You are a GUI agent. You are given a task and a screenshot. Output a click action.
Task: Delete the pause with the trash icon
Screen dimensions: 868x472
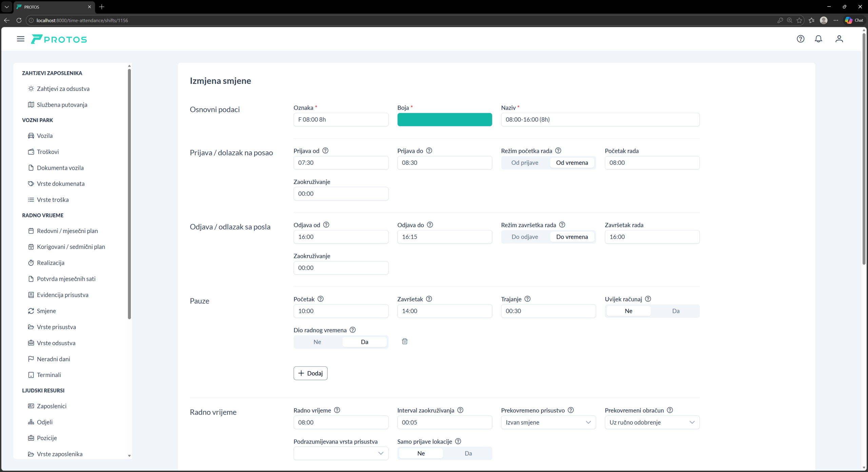point(405,341)
